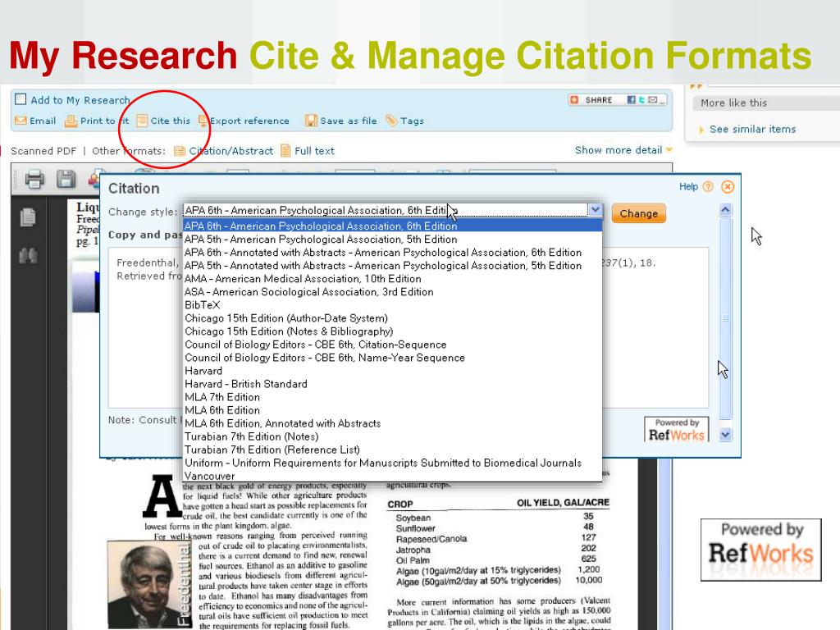The image size is (840, 630).
Task: Open Citation/Abstract format
Action: pyautogui.click(x=231, y=151)
